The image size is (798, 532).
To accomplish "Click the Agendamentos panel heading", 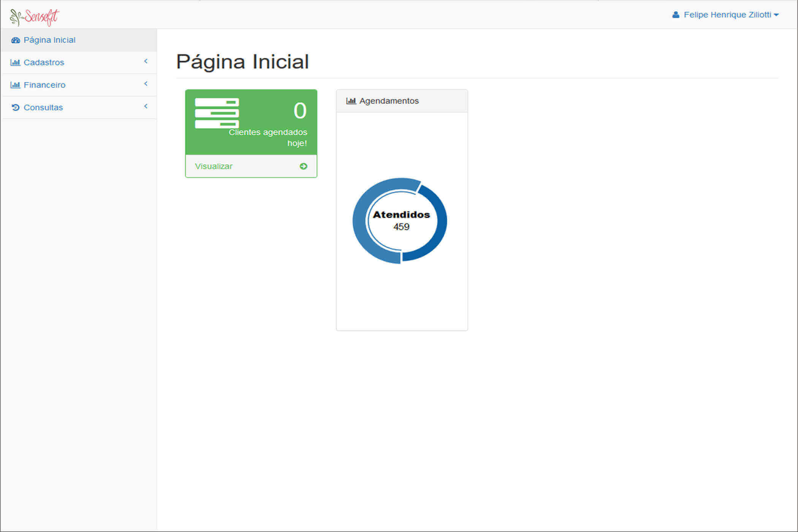I will (402, 101).
